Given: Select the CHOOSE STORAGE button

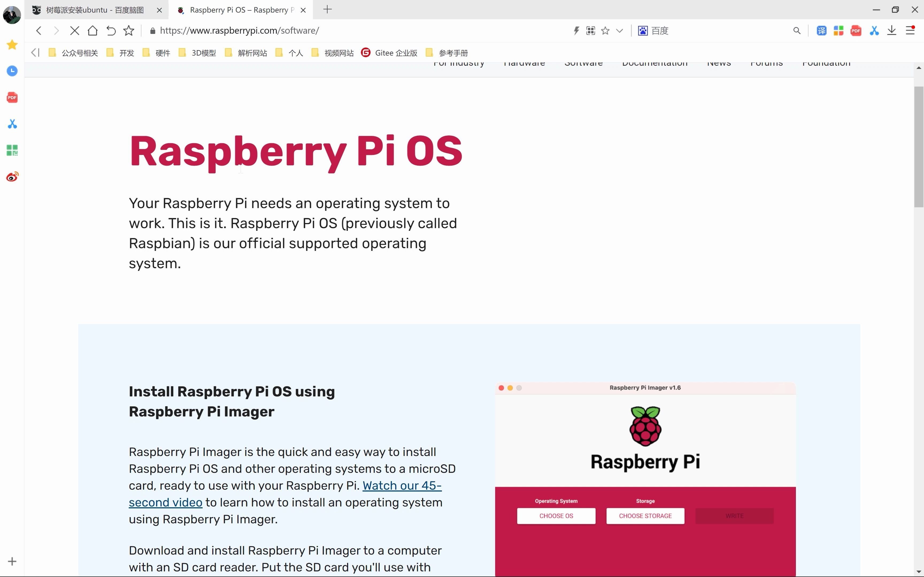Looking at the screenshot, I should point(645,516).
